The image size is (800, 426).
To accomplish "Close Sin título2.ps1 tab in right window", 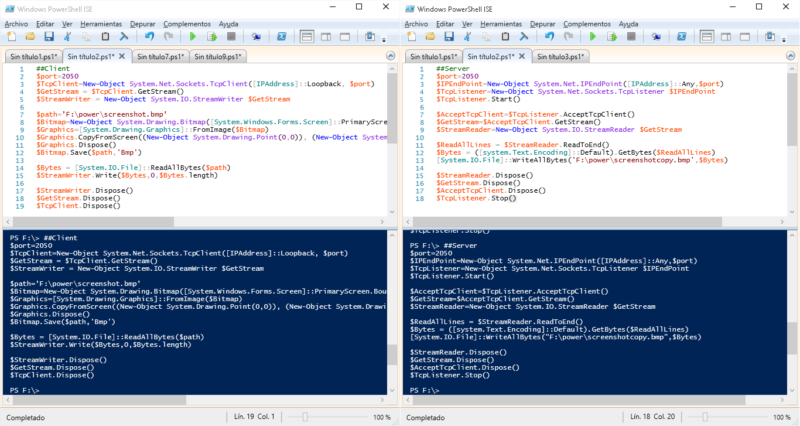I will pos(522,56).
